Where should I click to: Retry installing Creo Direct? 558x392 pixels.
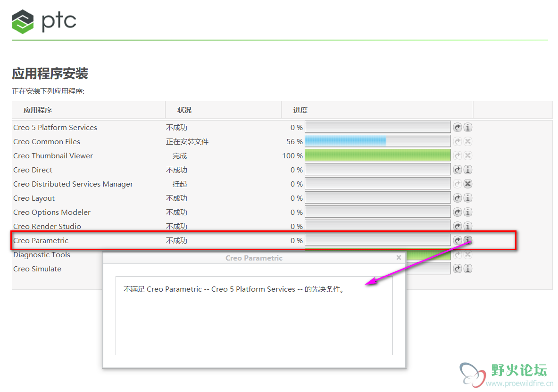coord(457,170)
